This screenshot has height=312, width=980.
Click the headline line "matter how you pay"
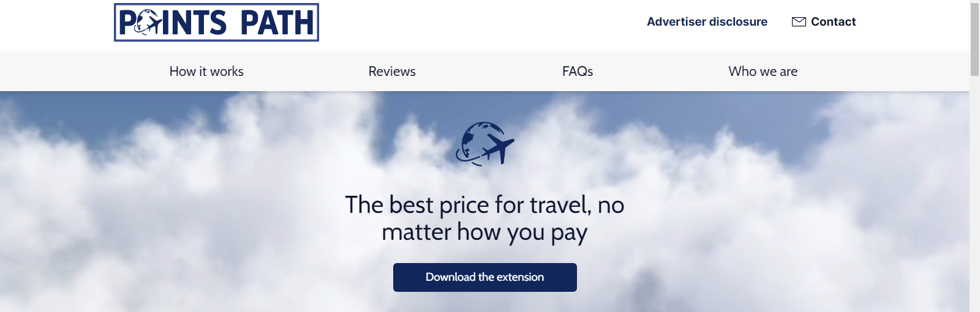pos(484,232)
